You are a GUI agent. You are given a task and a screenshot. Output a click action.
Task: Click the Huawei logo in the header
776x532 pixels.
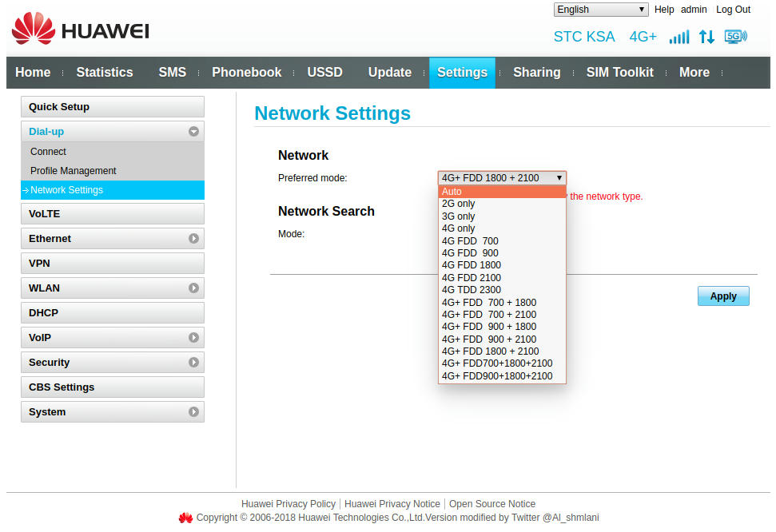click(80, 29)
